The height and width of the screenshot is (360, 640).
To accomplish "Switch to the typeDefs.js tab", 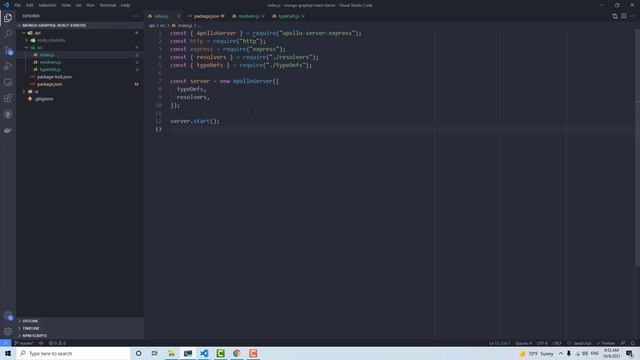I will [289, 16].
